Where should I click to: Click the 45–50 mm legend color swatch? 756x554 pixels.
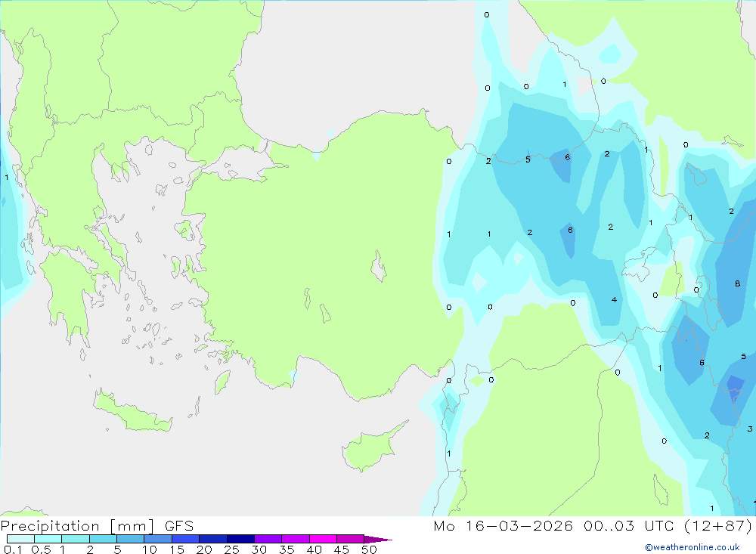pos(351,539)
